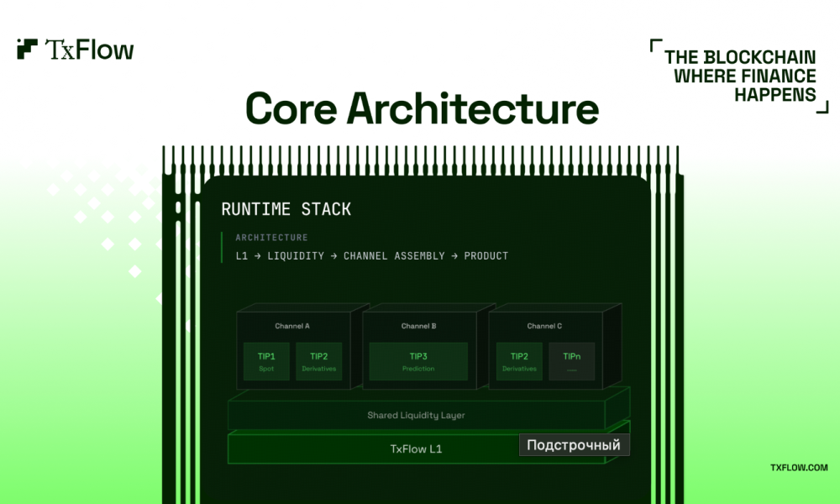Click the 'ARCHITECTURE' label
The width and height of the screenshot is (840, 504).
(271, 237)
